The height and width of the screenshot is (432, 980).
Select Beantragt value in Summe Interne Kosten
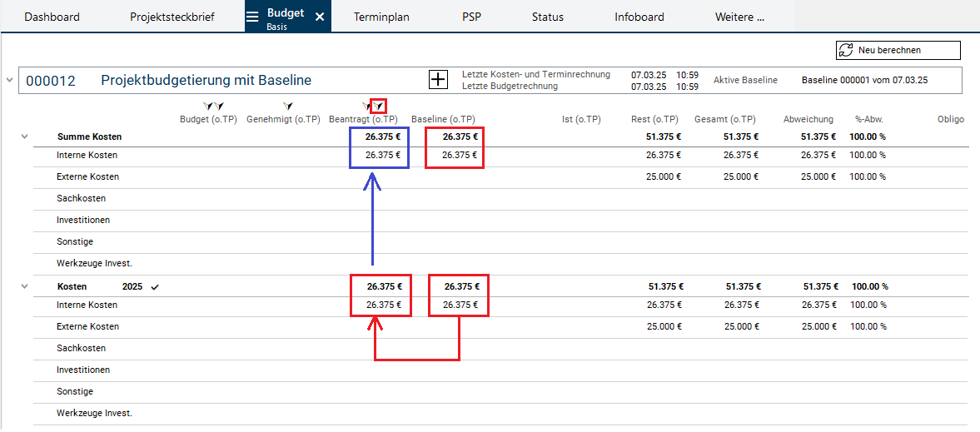[382, 155]
